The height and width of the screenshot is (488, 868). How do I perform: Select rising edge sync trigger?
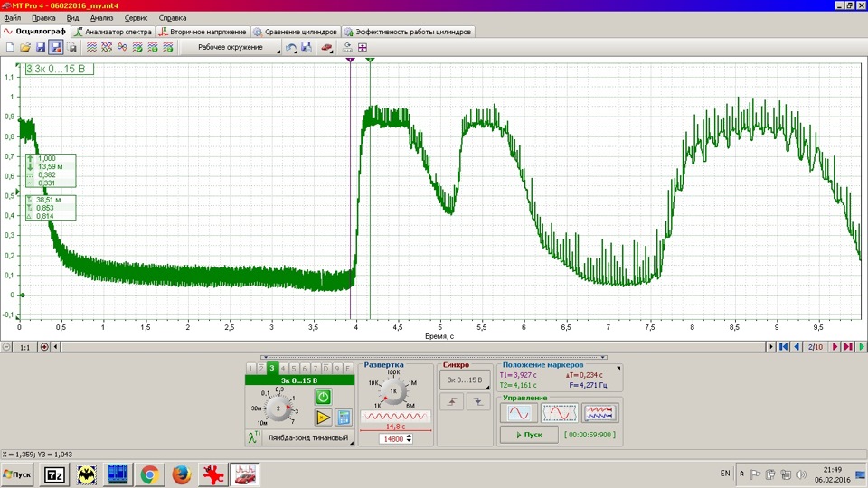tap(452, 402)
